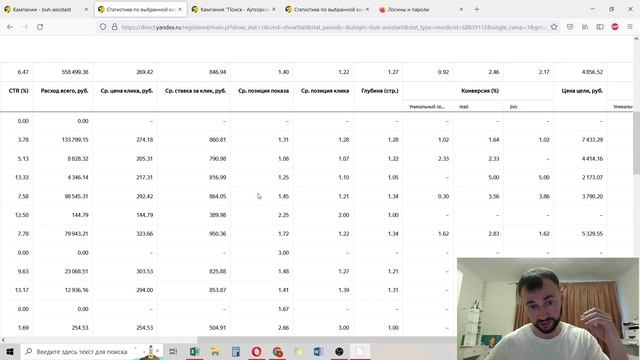Open the browser library icon
Image resolution: width=640 pixels, height=360 pixels.
[x=585, y=27]
